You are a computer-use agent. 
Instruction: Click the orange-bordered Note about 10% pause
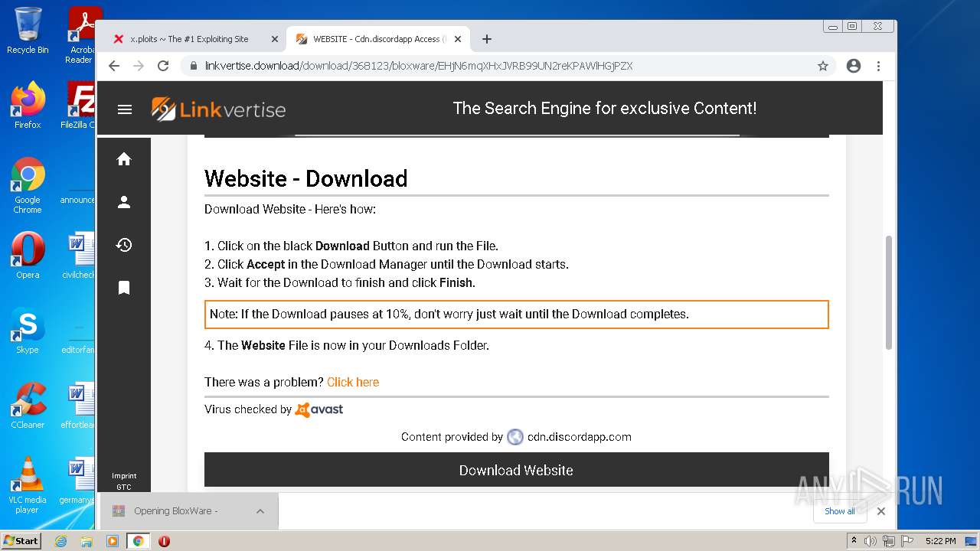(x=517, y=314)
